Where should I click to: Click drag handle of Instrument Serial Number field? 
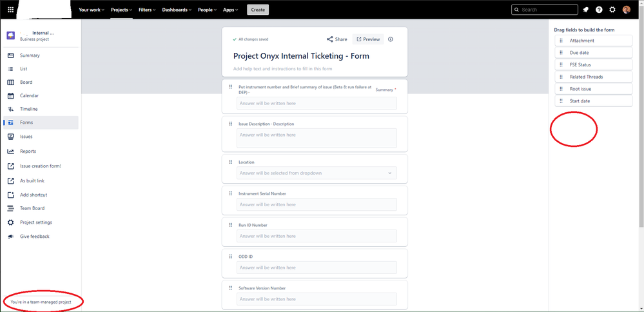click(x=230, y=193)
